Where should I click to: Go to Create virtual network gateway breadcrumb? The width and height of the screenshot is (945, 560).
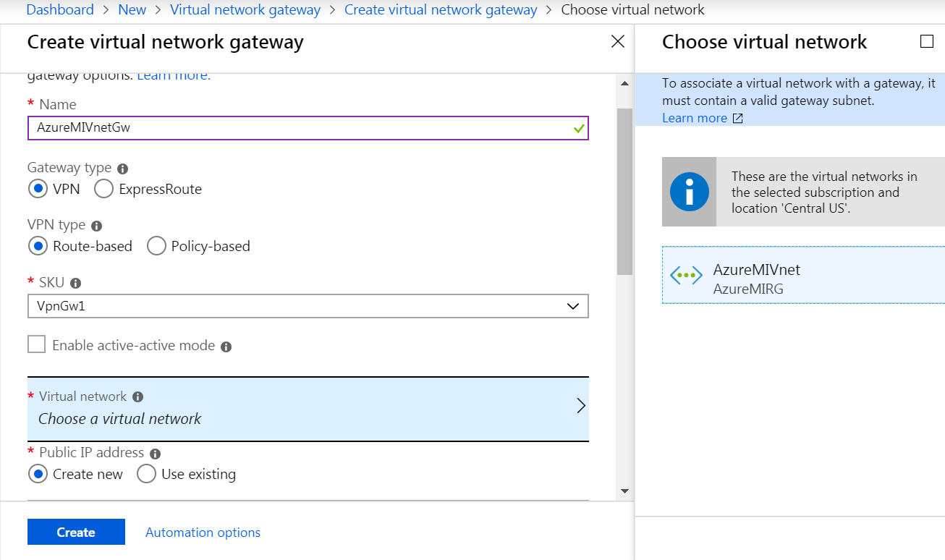[441, 9]
